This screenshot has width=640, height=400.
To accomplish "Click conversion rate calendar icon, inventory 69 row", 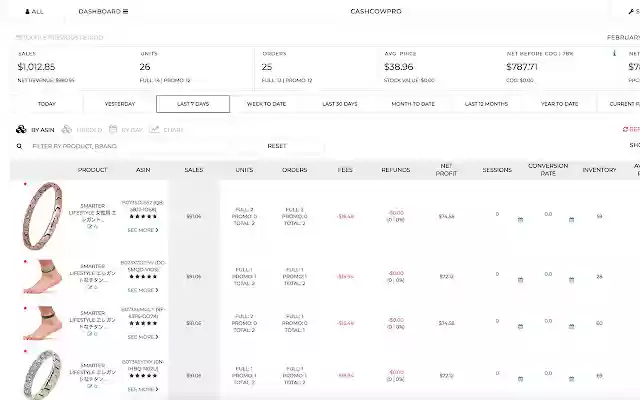I will point(571,379).
